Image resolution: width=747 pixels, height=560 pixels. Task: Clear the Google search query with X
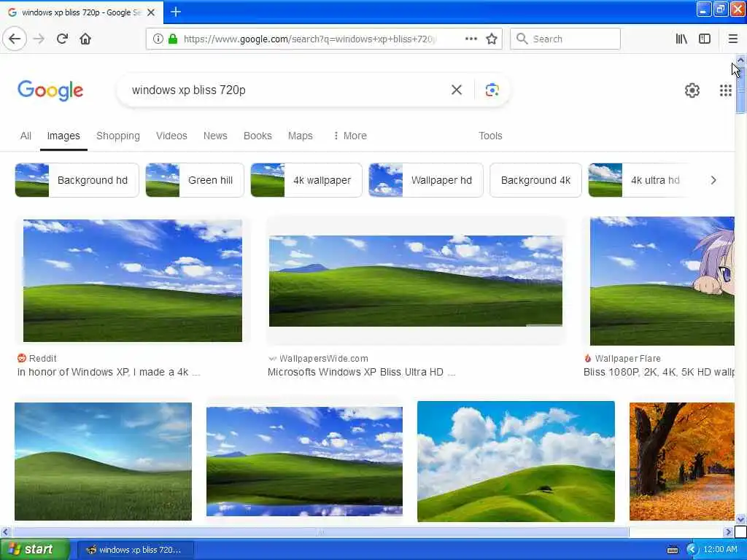pos(457,90)
